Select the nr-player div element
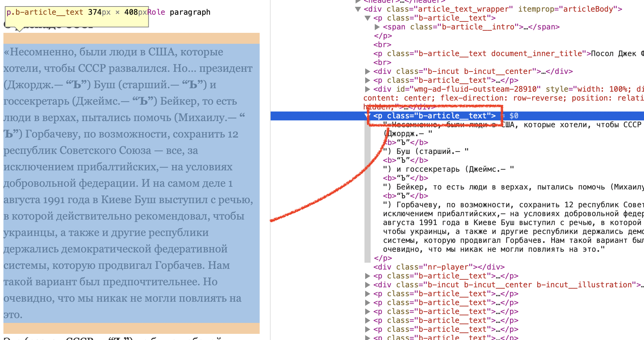Screen dimensions: 644x340 [439, 267]
